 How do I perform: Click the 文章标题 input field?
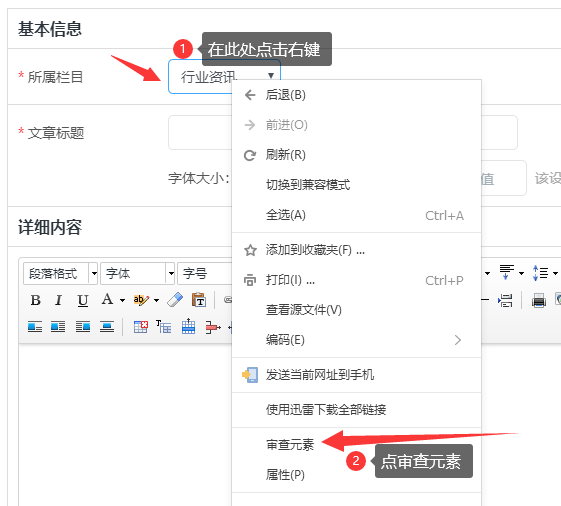(x=343, y=132)
